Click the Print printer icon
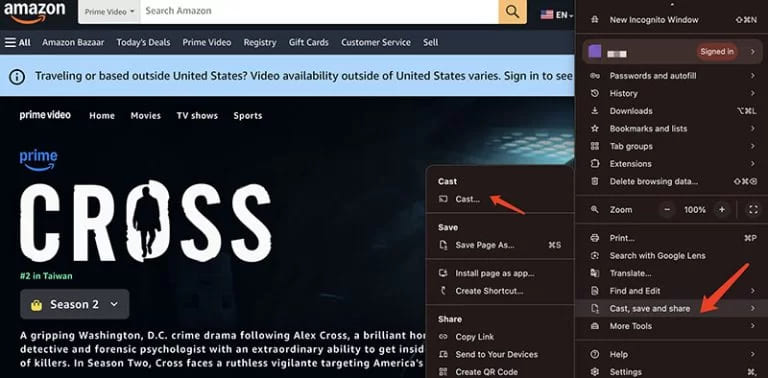768x378 pixels. pyautogui.click(x=595, y=238)
